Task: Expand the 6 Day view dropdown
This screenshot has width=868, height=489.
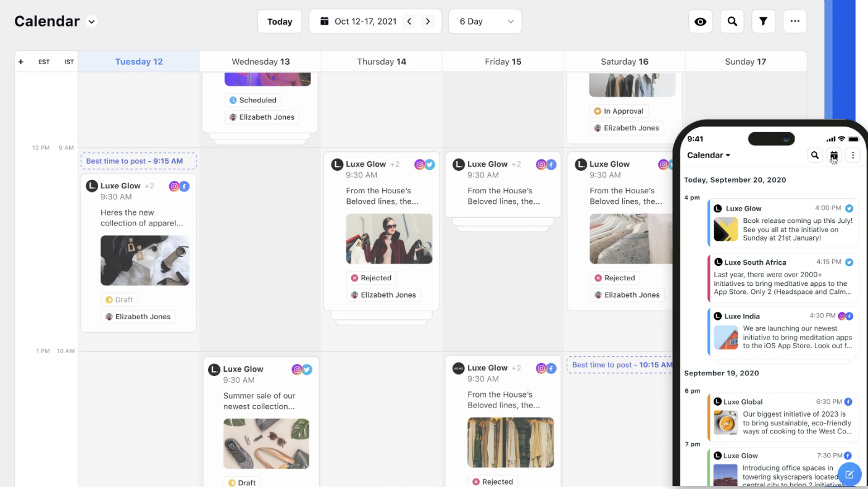Action: tap(485, 22)
